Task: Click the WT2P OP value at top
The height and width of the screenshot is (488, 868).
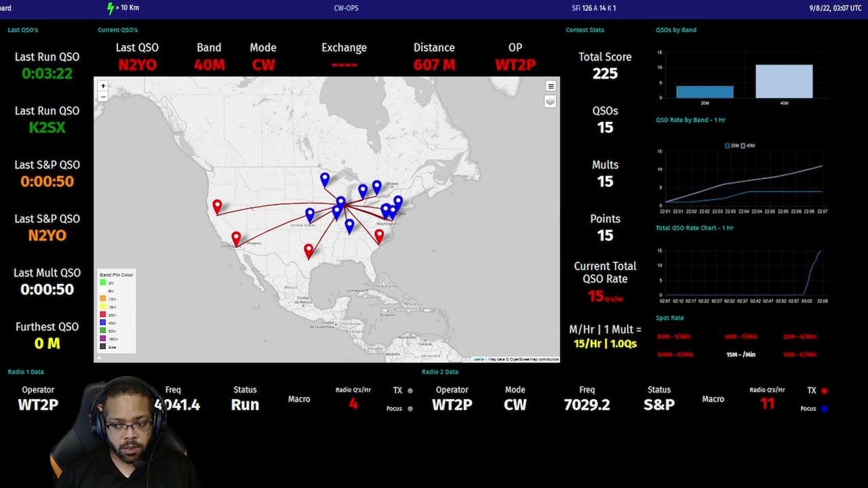Action: coord(515,65)
